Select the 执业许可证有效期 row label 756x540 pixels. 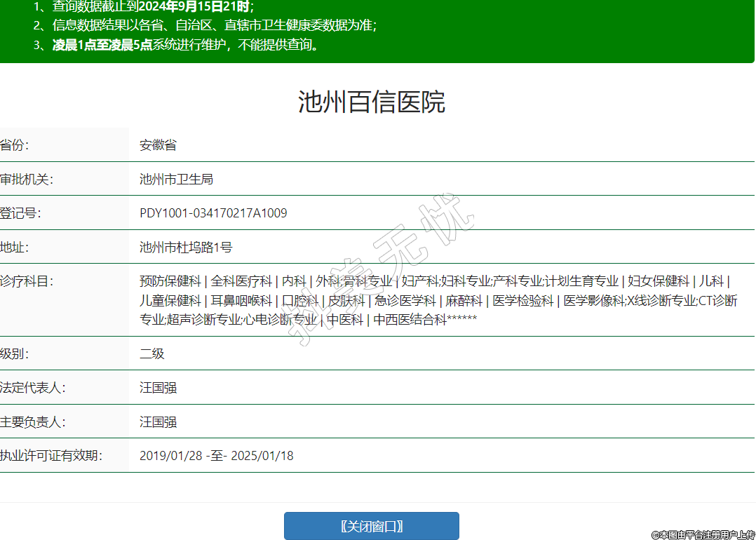[51, 456]
